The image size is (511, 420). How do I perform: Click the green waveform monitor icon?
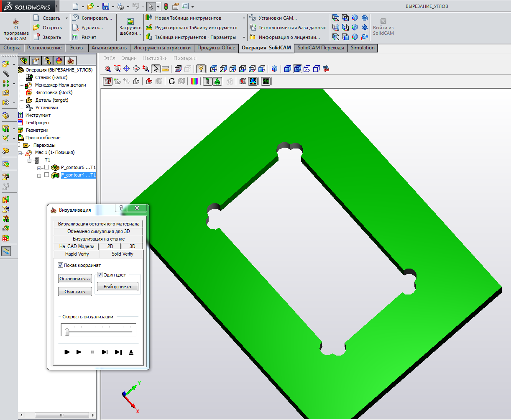pos(266,81)
